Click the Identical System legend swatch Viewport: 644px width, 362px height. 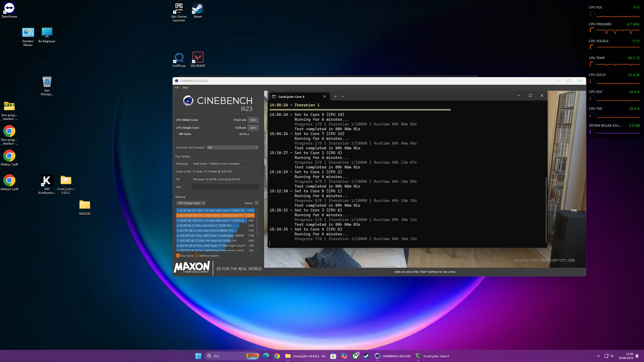point(196,256)
